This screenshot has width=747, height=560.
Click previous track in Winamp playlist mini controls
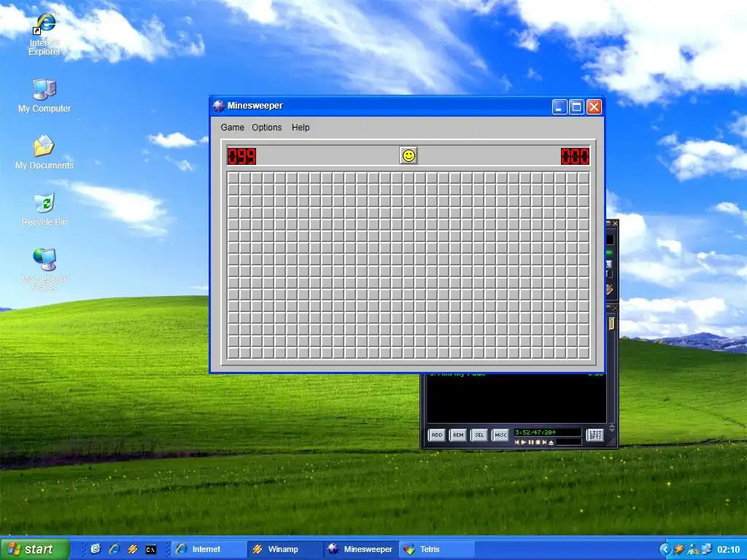(x=517, y=443)
